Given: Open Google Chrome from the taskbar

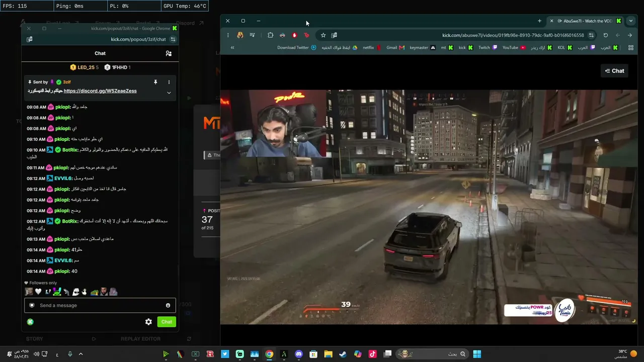Looking at the screenshot, I should (269, 354).
